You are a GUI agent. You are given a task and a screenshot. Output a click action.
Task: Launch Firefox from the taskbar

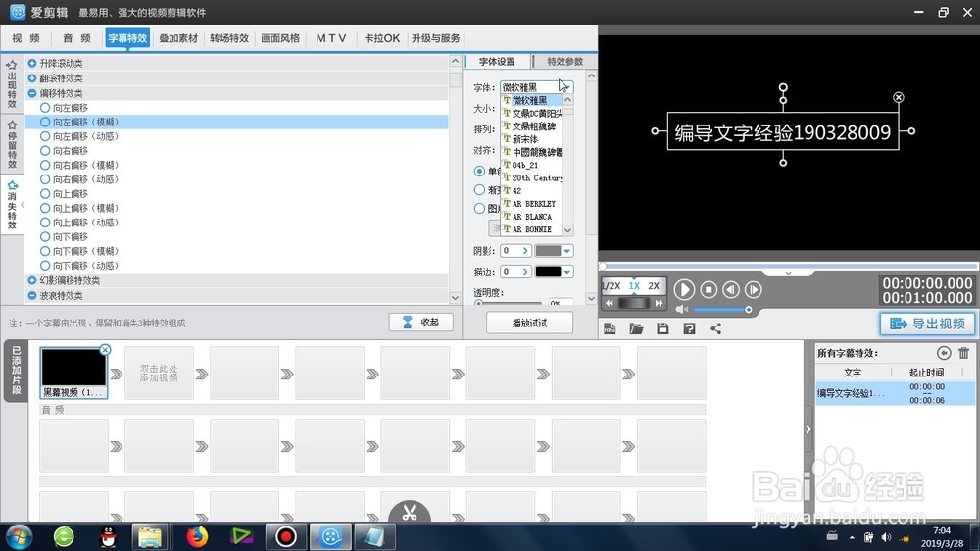pos(197,536)
